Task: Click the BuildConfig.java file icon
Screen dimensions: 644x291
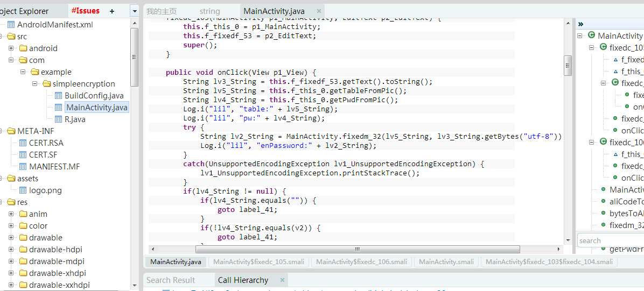Action: pos(59,96)
